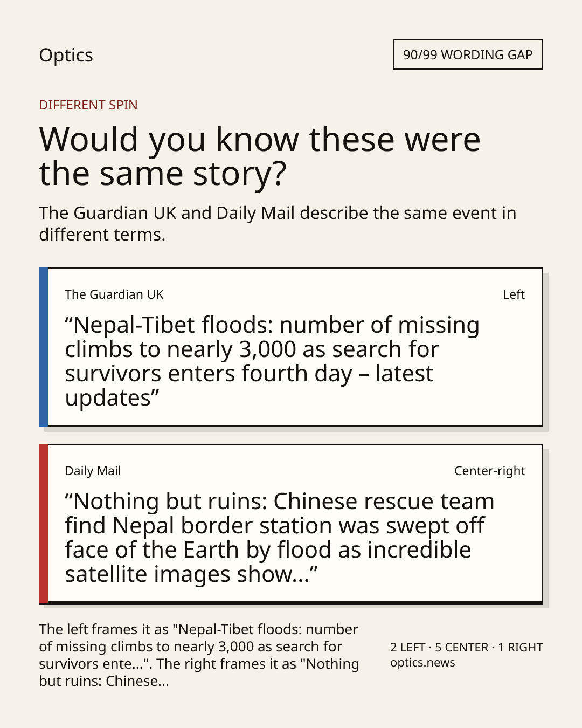Click the 90/99 WORDING GAP badge
This screenshot has width=582, height=728.
point(468,54)
